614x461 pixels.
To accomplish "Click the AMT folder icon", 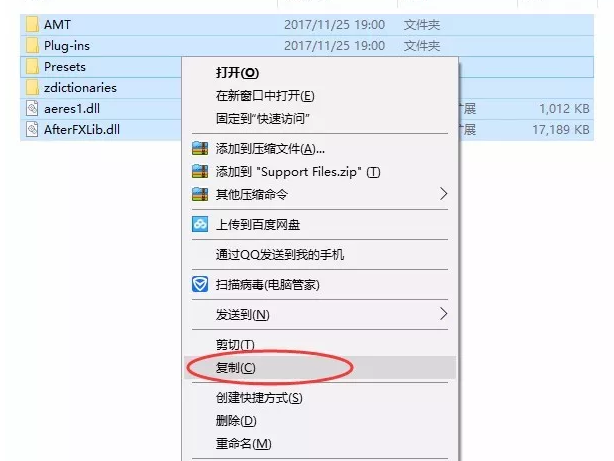I will [x=32, y=25].
